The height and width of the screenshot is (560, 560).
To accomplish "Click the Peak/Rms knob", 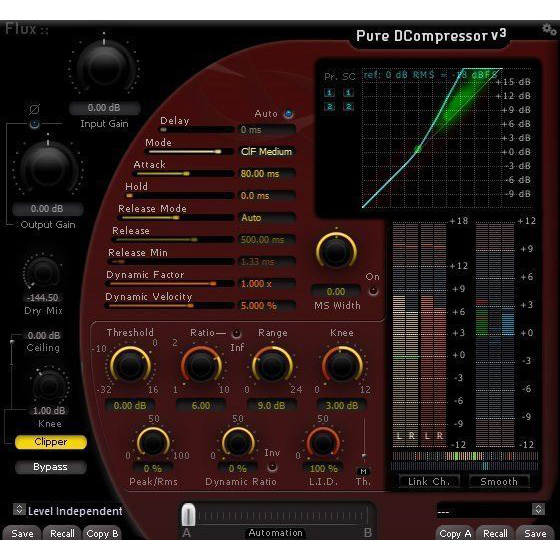I will pyautogui.click(x=153, y=443).
